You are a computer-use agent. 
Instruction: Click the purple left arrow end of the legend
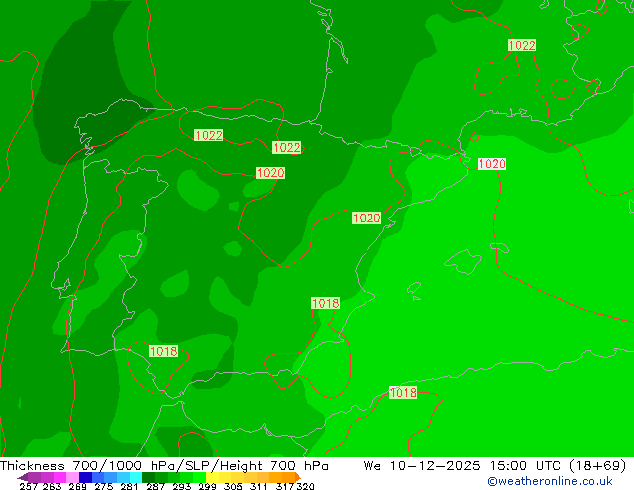pyautogui.click(x=23, y=477)
